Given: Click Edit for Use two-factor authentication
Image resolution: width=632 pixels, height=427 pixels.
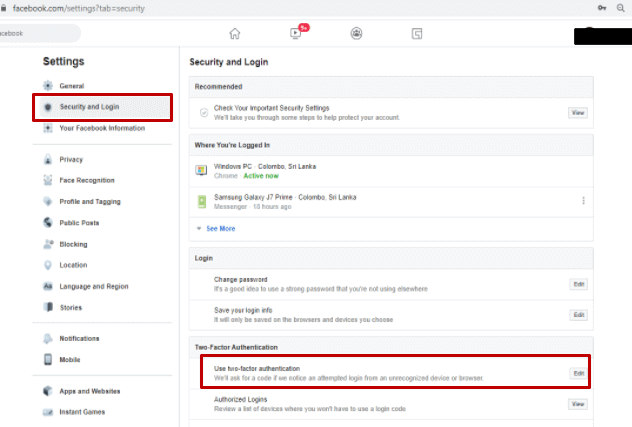Looking at the screenshot, I should pyautogui.click(x=579, y=373).
